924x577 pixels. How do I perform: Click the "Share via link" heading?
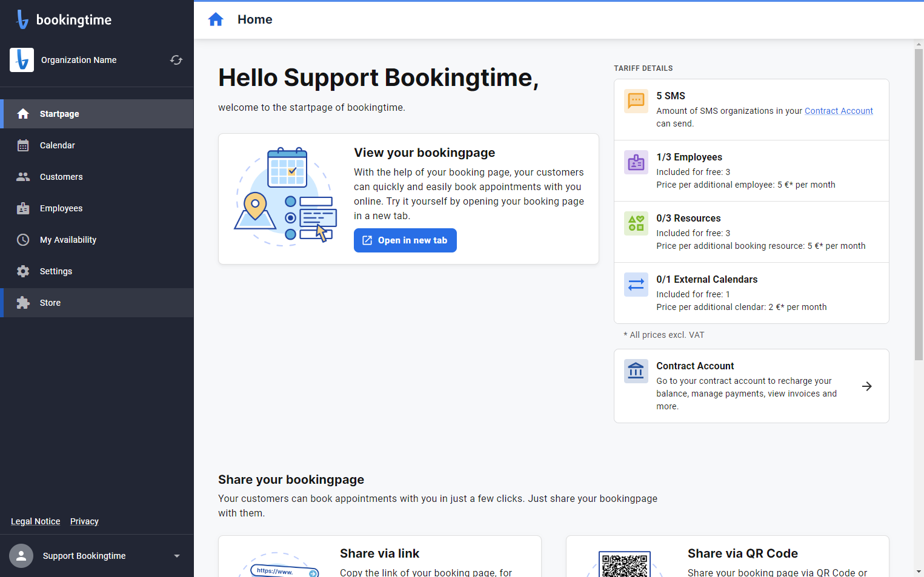pos(380,553)
